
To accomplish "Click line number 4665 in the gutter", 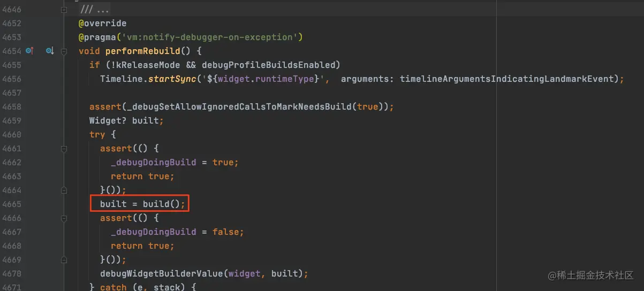I will (x=12, y=204).
